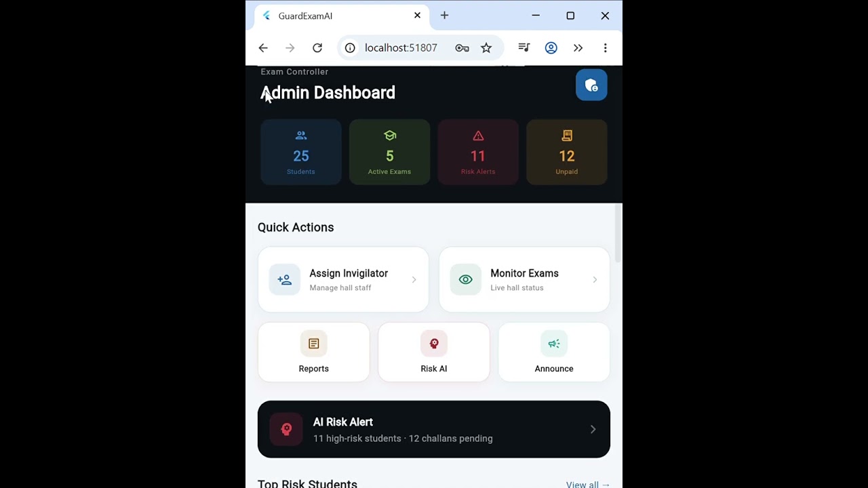The height and width of the screenshot is (488, 868).
Task: Open the Risk Alerts stat card
Action: click(x=478, y=152)
